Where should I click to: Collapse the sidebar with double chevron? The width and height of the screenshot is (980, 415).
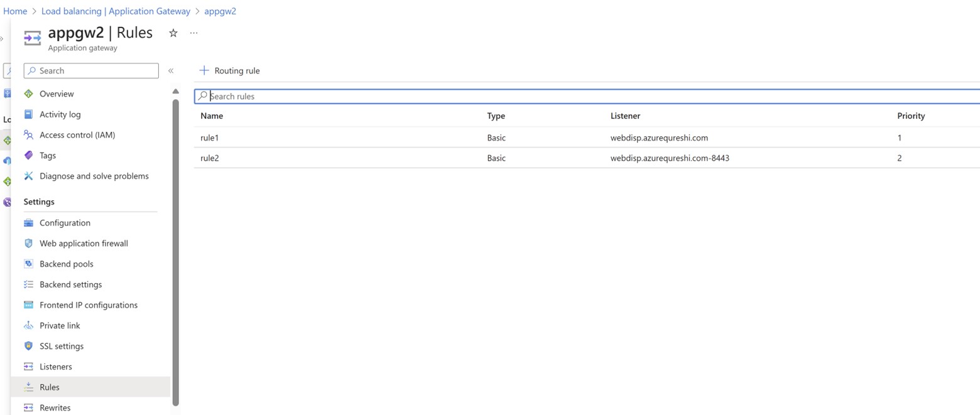[x=171, y=70]
